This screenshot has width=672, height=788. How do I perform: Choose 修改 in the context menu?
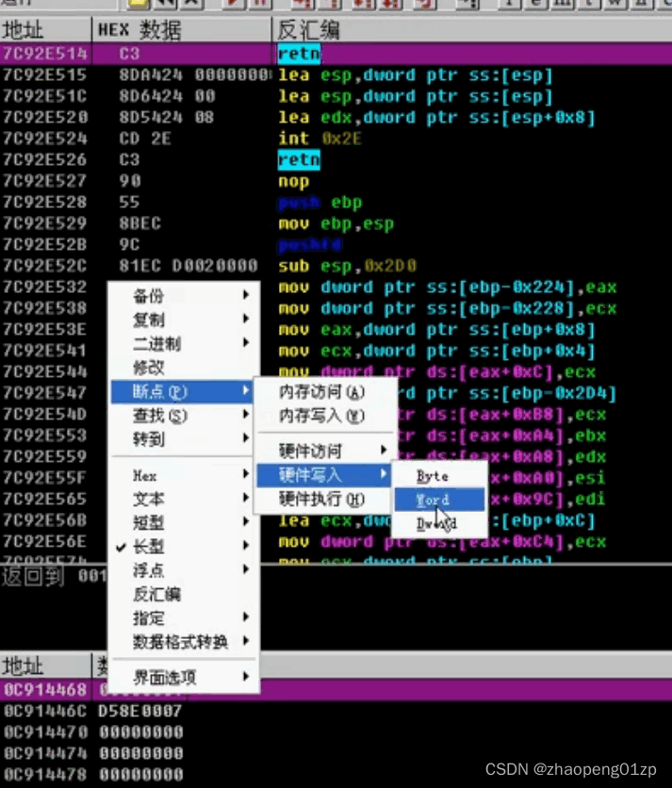(184, 368)
